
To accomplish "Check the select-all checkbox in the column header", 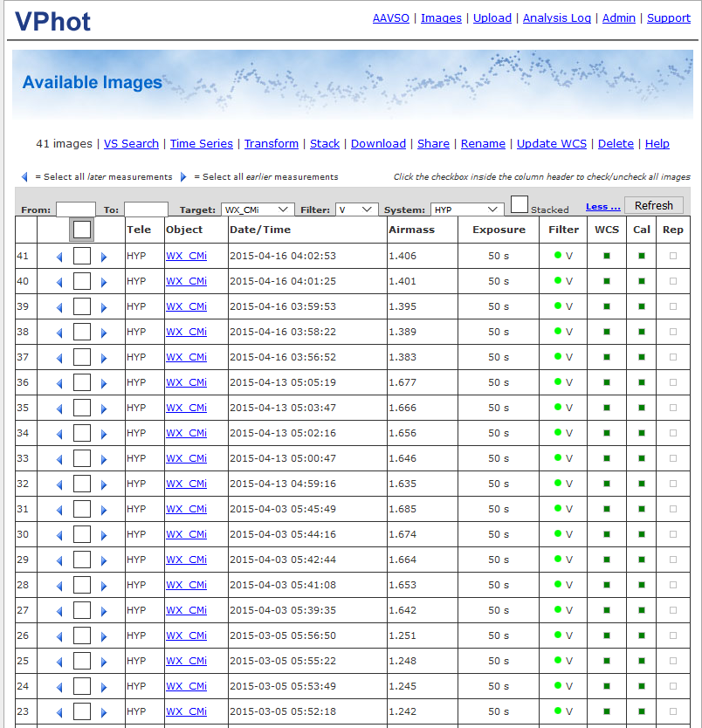I will (x=82, y=230).
